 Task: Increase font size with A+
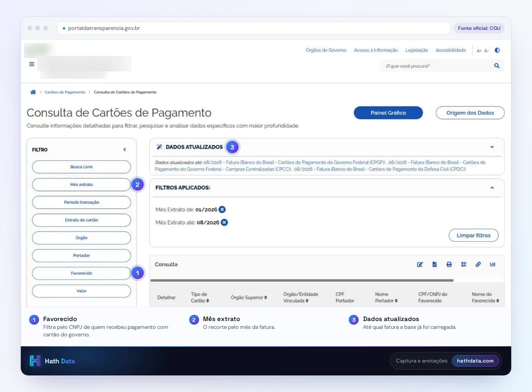[479, 50]
